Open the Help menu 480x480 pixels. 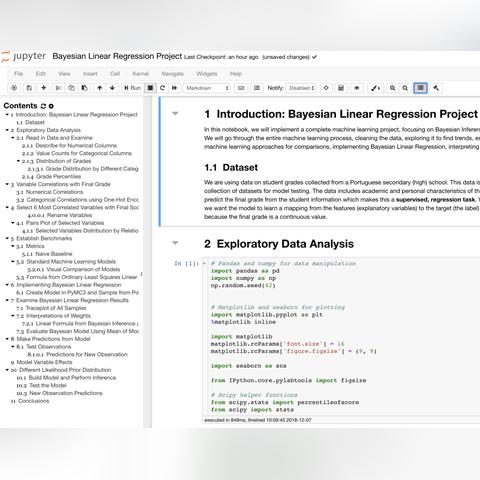pyautogui.click(x=236, y=74)
